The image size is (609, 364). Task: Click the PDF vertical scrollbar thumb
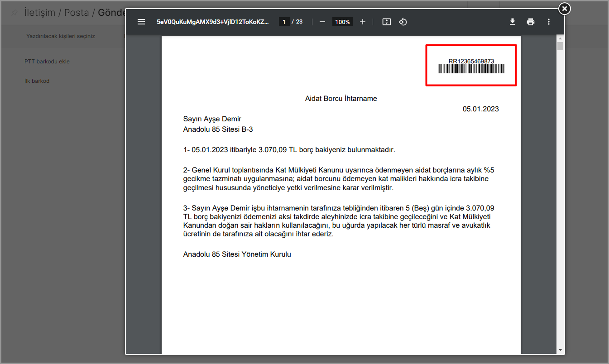click(560, 46)
